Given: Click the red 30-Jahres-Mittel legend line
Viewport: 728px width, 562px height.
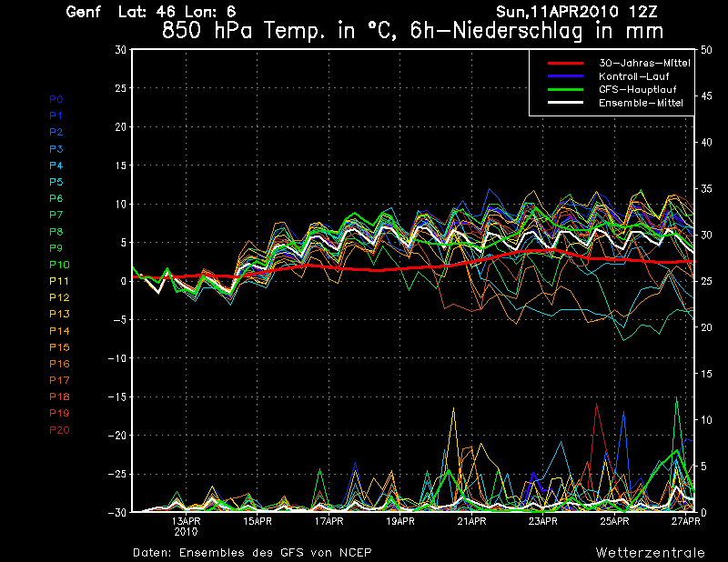Looking at the screenshot, I should (x=565, y=64).
